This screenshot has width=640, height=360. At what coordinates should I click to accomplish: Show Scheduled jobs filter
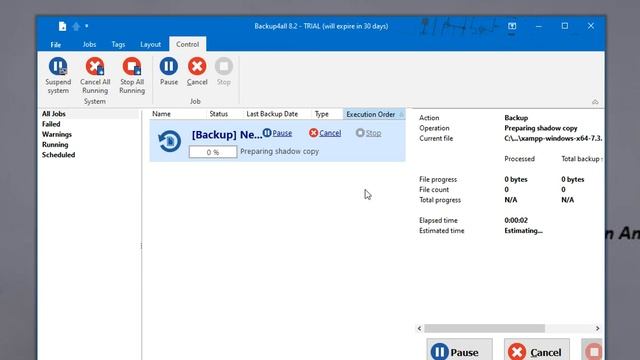point(58,155)
